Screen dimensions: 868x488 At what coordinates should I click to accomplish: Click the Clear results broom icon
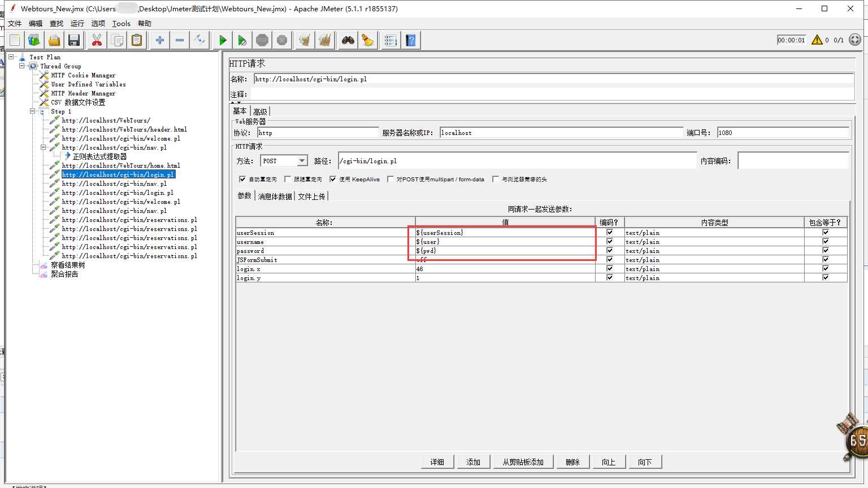305,40
